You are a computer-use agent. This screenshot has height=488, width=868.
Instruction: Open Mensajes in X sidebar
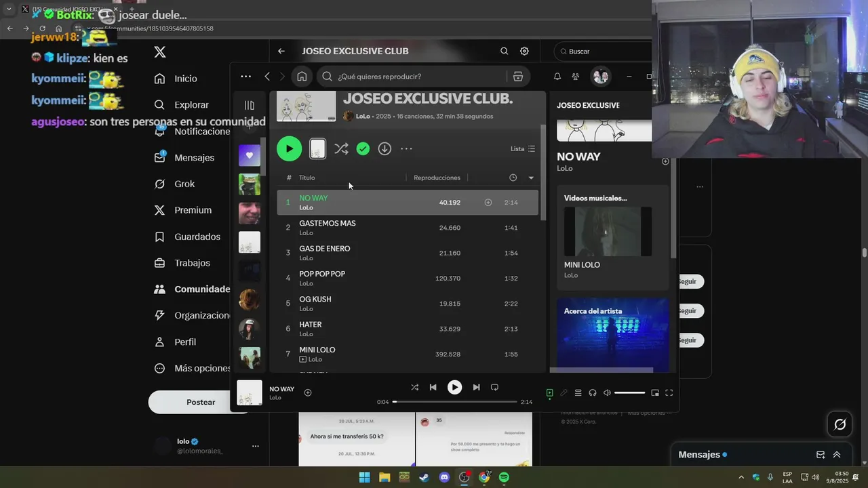pos(184,157)
